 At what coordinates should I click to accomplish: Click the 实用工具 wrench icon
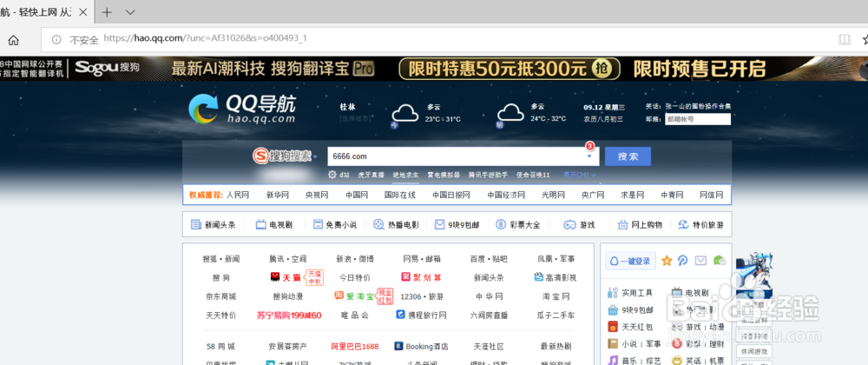click(613, 293)
